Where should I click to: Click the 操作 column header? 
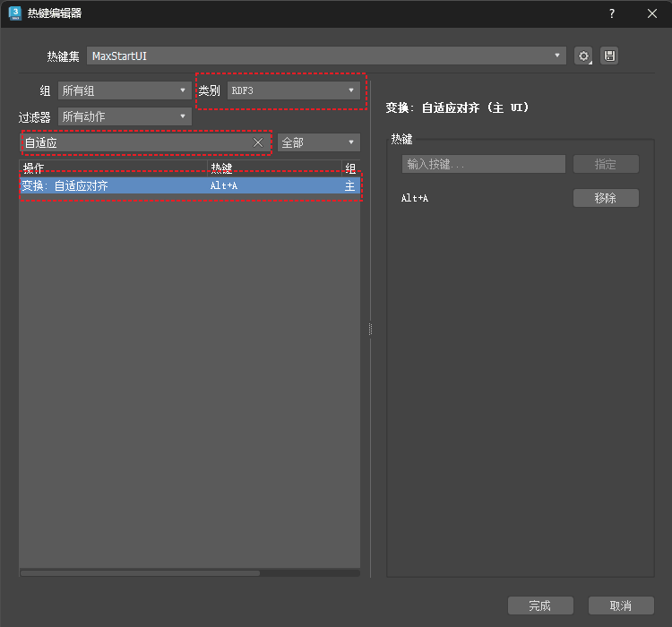click(x=112, y=167)
